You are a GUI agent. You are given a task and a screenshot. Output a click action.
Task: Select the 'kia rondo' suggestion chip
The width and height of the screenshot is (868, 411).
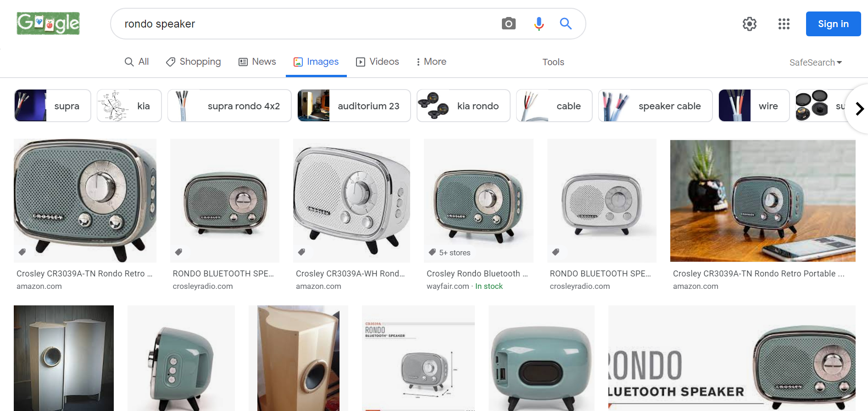tap(463, 106)
